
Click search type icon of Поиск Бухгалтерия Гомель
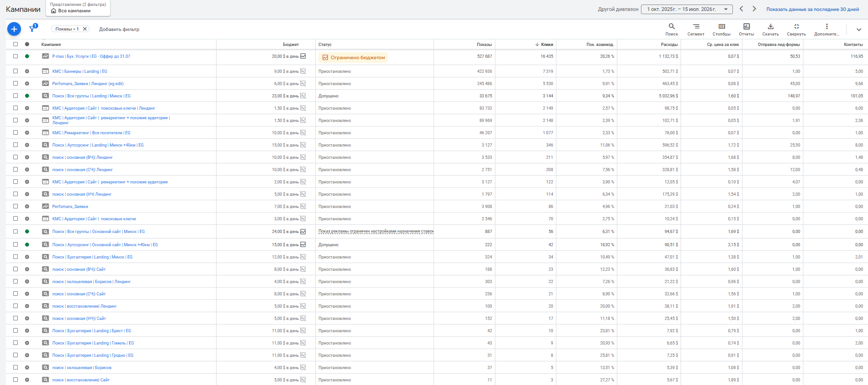tap(45, 343)
